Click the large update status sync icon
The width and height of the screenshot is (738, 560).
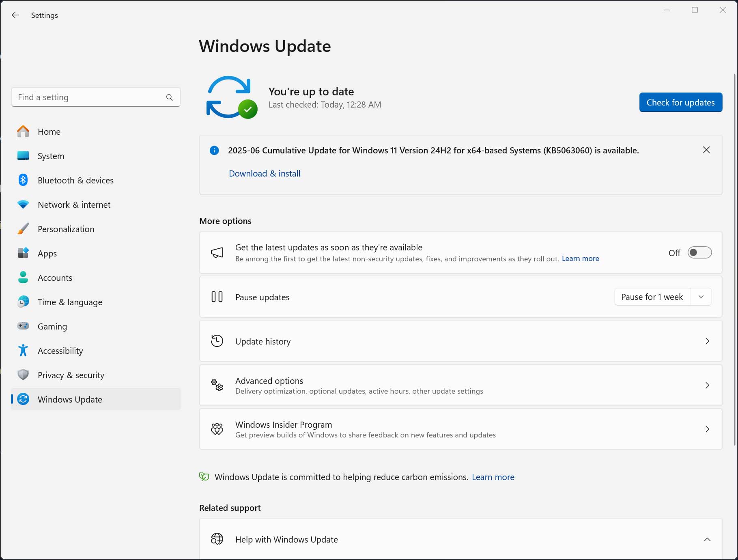pos(232,97)
